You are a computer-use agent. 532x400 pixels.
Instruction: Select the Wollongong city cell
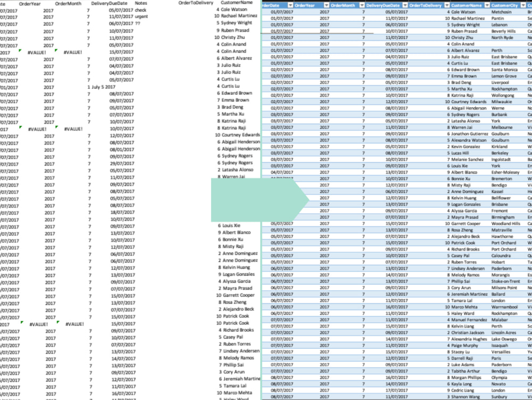(503, 95)
